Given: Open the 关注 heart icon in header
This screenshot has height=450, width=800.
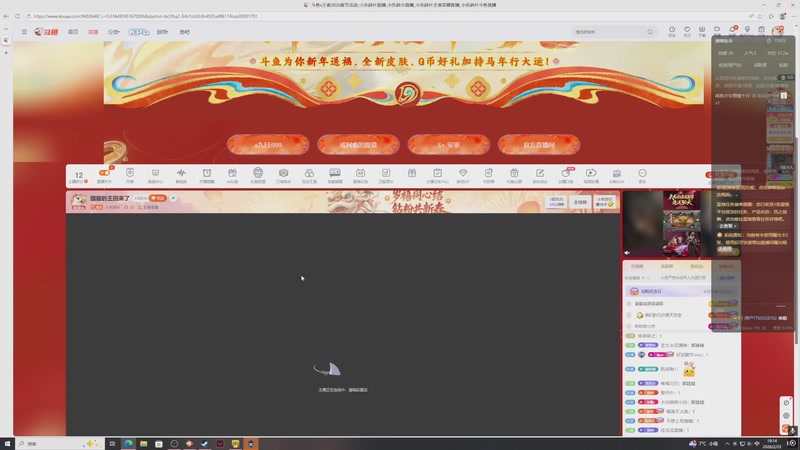Looking at the screenshot, I should 687,31.
